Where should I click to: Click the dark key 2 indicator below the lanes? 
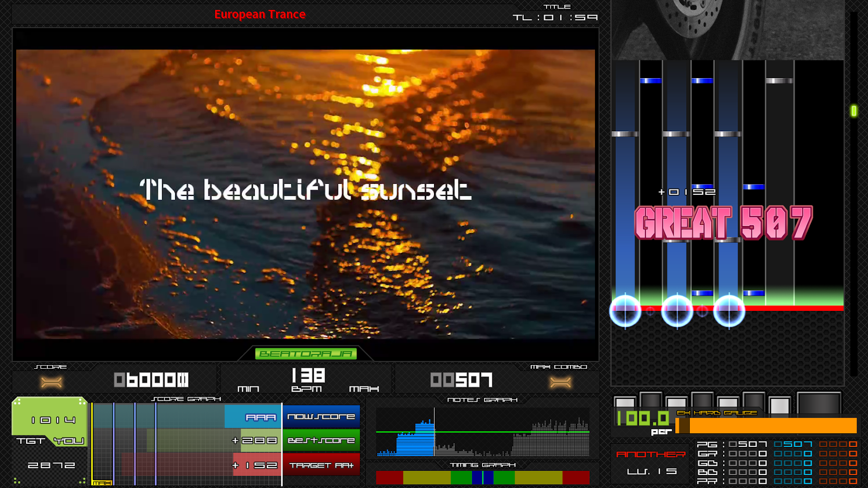coord(651,399)
